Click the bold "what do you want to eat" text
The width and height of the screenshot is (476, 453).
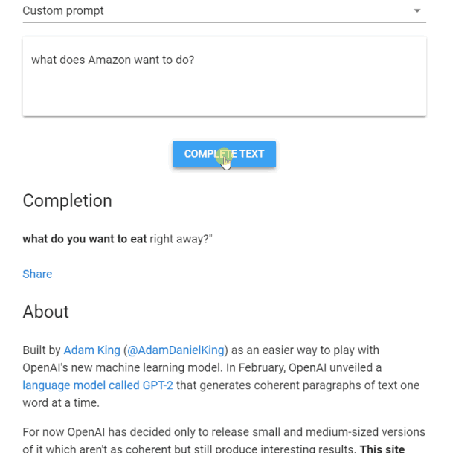point(84,239)
